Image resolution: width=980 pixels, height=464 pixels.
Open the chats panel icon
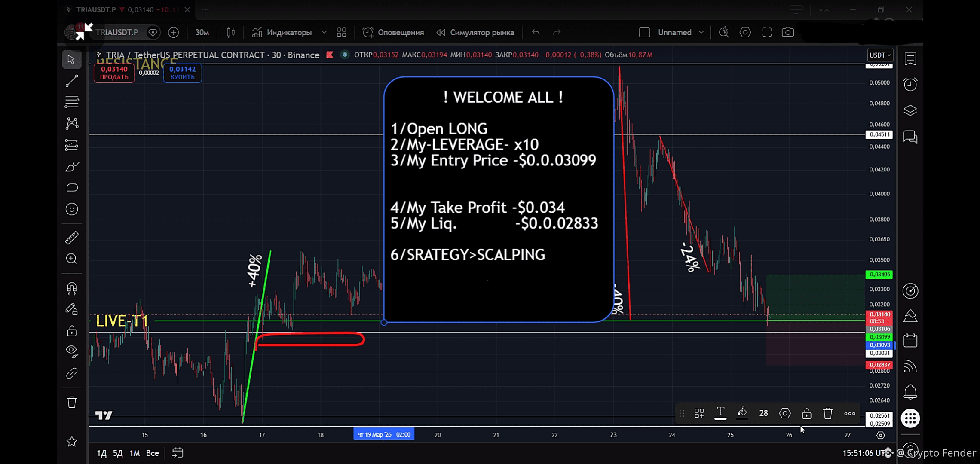pos(910,137)
